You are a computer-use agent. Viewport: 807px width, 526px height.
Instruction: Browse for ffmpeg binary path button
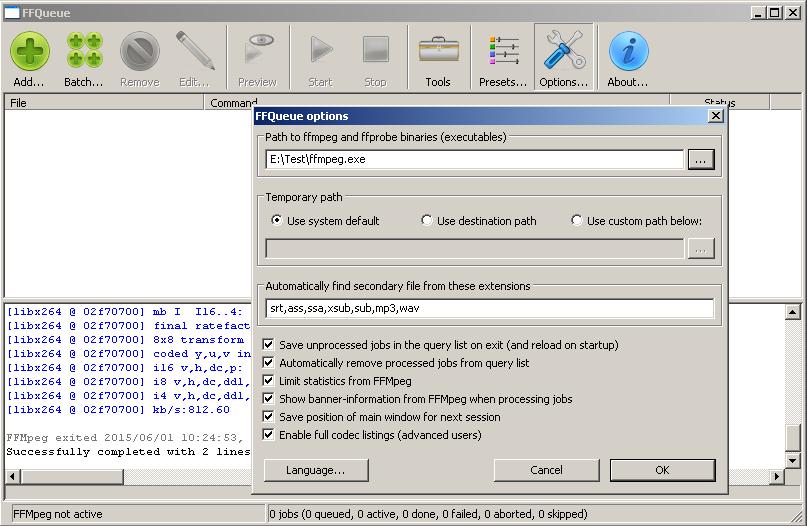tap(701, 160)
